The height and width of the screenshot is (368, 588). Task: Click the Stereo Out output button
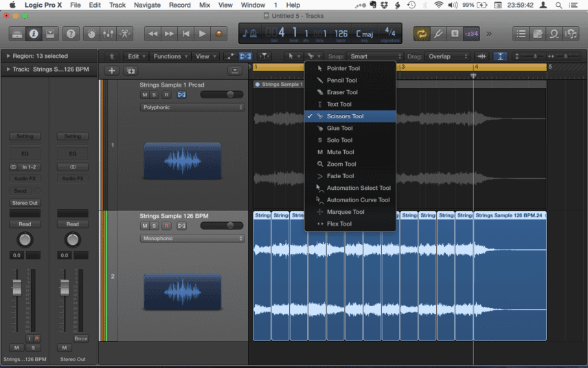[x=25, y=203]
